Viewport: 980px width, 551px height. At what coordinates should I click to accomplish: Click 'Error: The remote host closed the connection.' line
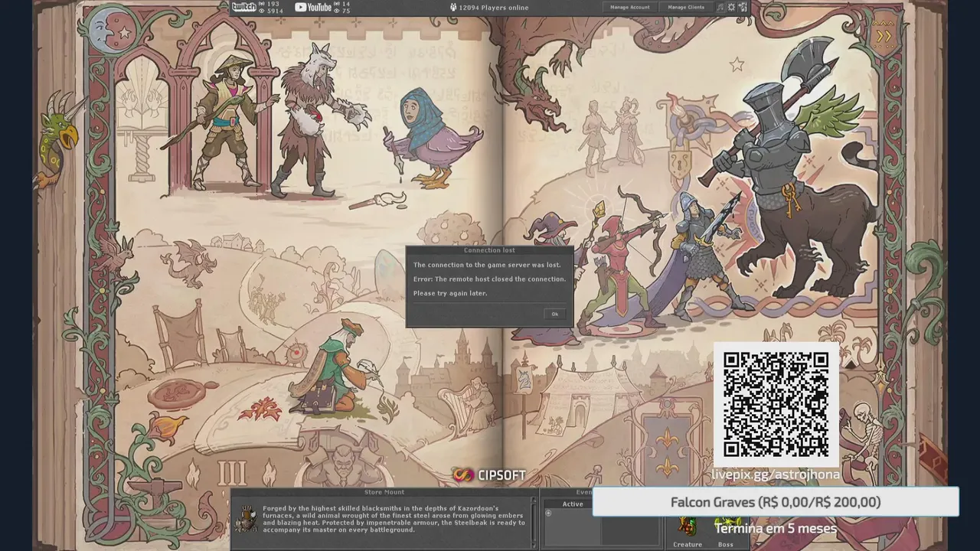coord(489,279)
